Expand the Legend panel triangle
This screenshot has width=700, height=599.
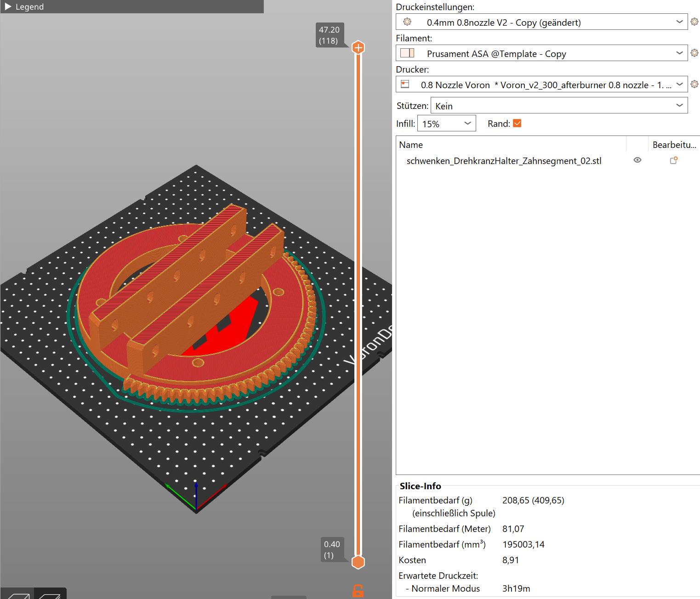pos(8,7)
